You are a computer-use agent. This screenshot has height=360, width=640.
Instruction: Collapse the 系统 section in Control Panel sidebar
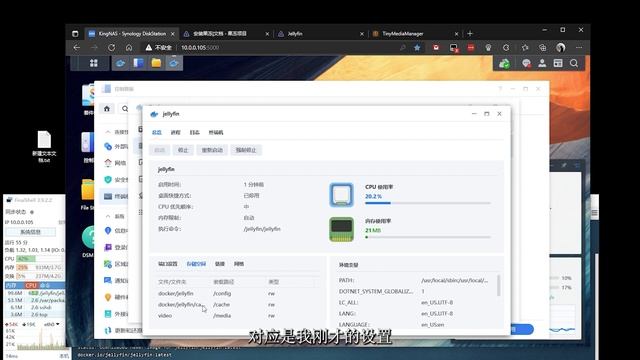click(x=108, y=216)
